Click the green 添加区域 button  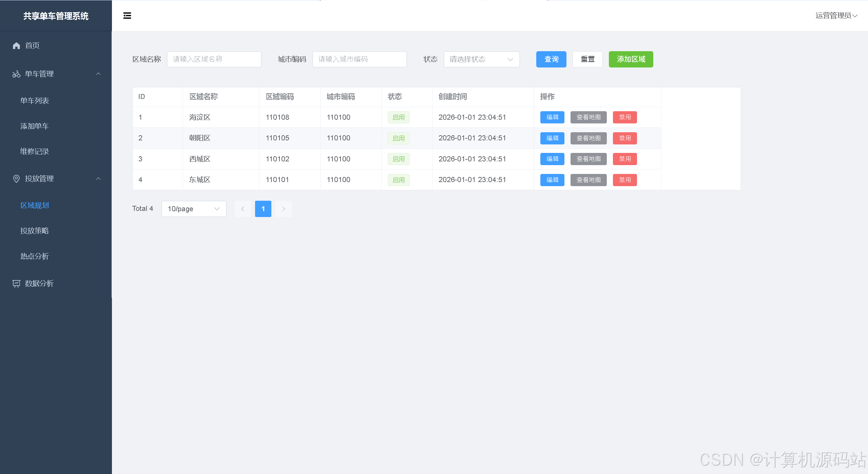tap(631, 59)
